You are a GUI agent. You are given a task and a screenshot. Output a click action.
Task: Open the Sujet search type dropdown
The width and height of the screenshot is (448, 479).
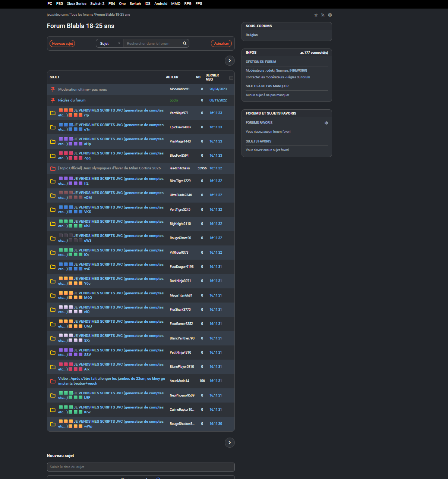[x=110, y=44]
